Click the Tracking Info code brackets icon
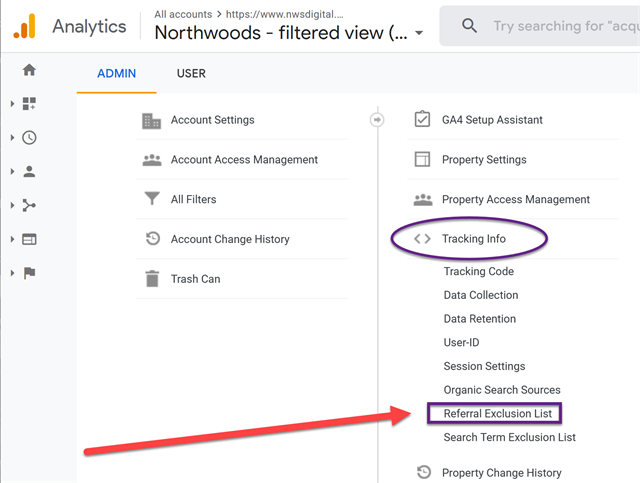The width and height of the screenshot is (640, 483). click(422, 238)
